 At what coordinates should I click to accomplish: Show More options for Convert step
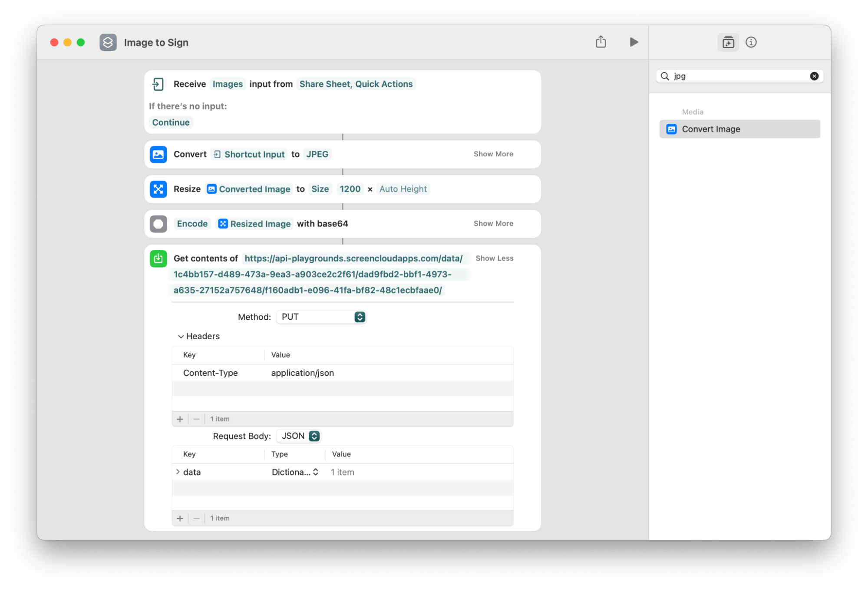(x=493, y=154)
